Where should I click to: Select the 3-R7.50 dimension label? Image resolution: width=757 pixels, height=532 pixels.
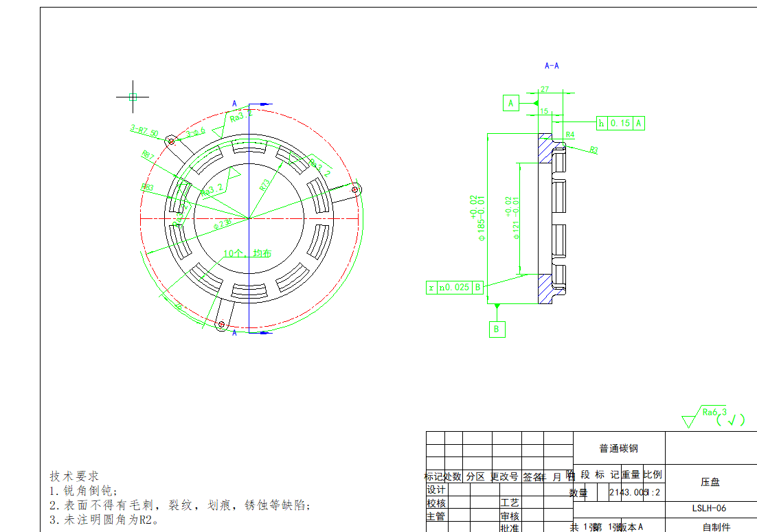(x=144, y=130)
